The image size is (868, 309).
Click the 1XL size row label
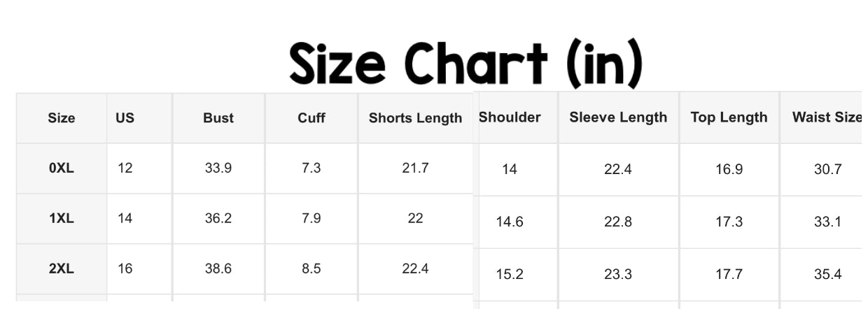[62, 218]
